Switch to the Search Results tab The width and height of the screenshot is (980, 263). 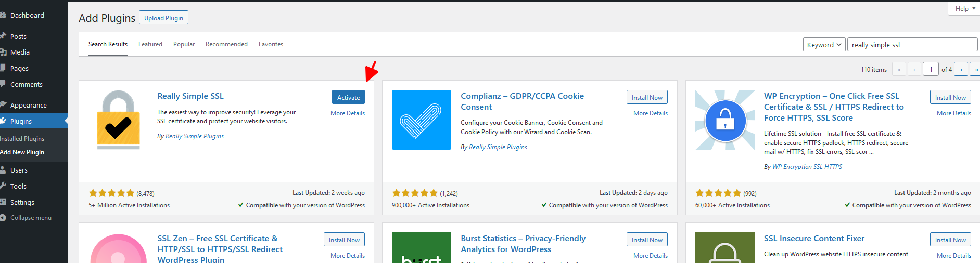click(x=108, y=44)
